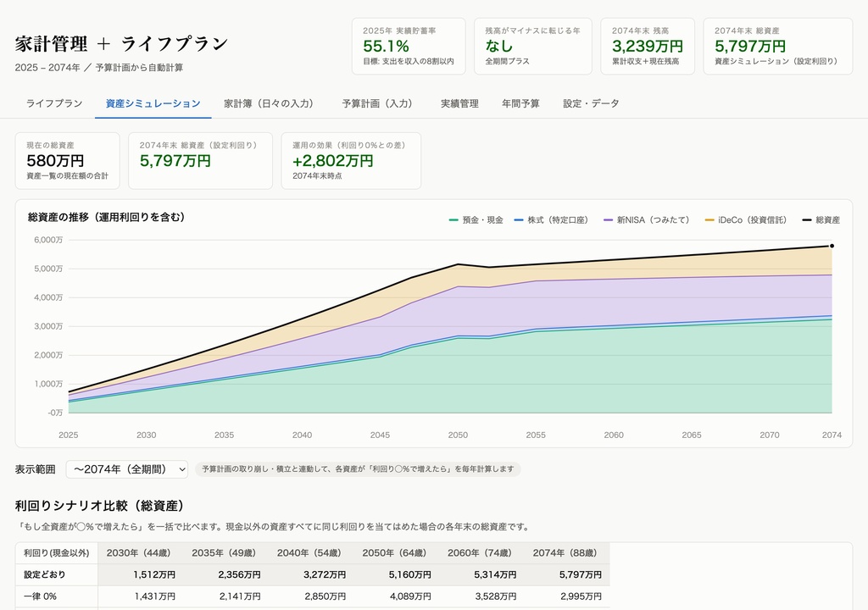Viewport: 868px width, 610px height.
Task: Click the 2050年（64歳）column header
Action: click(397, 553)
